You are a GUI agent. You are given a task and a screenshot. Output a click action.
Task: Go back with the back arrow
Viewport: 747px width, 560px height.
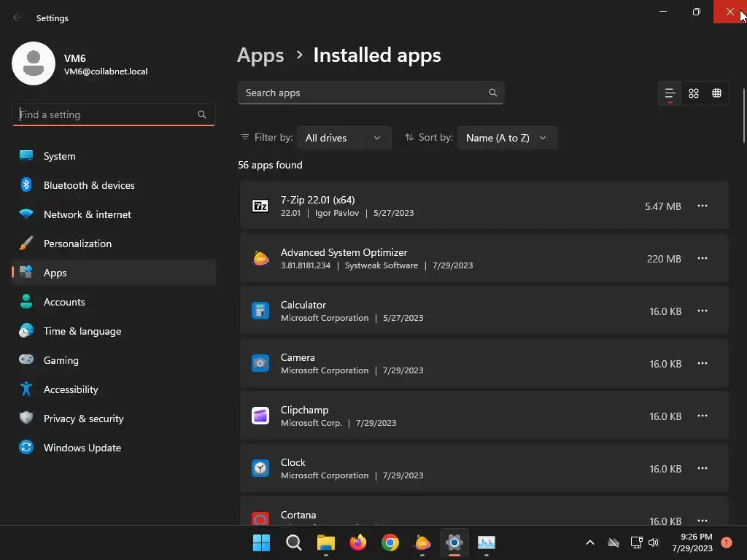click(x=18, y=17)
